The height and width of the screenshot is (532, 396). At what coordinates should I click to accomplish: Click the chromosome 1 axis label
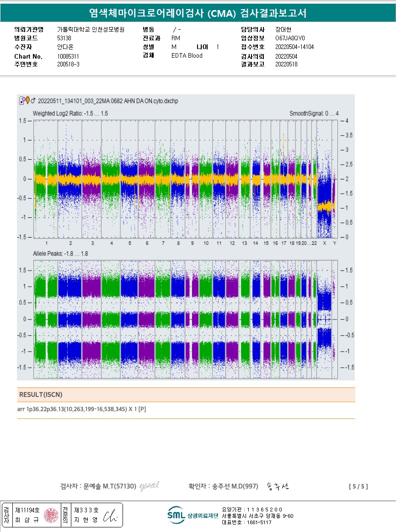coord(47,243)
